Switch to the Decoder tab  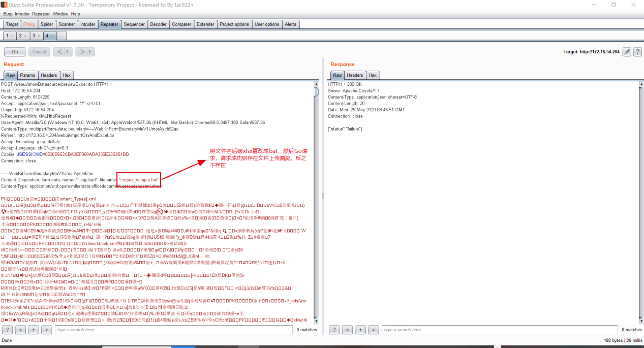pyautogui.click(x=158, y=24)
